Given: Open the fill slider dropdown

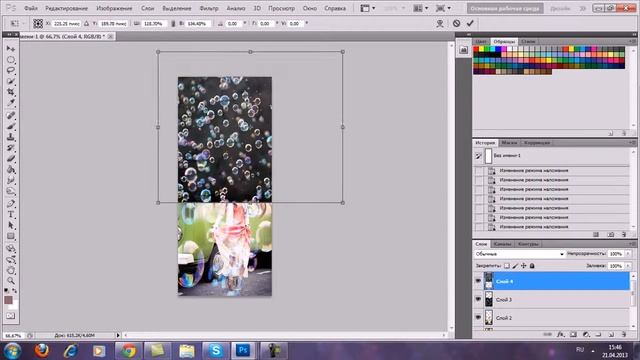Looking at the screenshot, I should 628,266.
